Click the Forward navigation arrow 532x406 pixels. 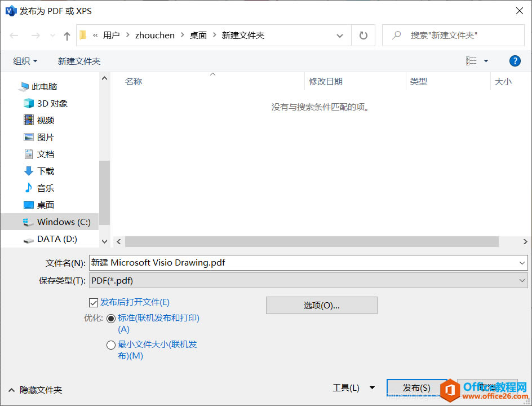pyautogui.click(x=36, y=36)
